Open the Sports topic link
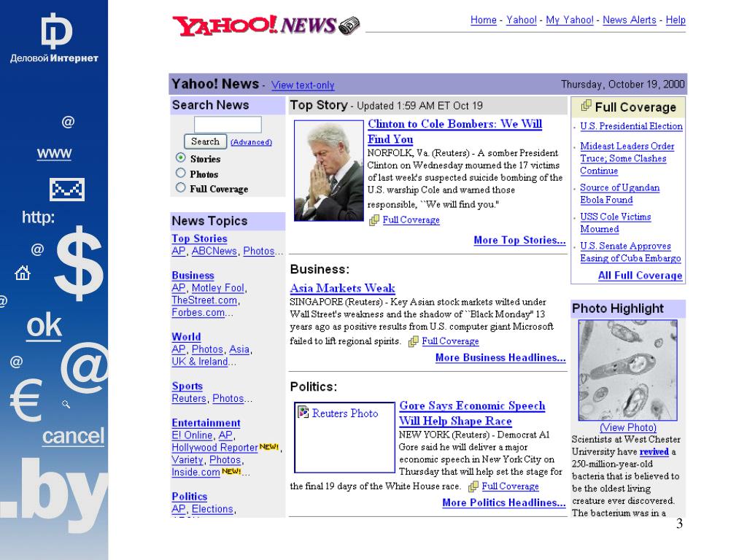Image resolution: width=747 pixels, height=560 pixels. tap(187, 386)
